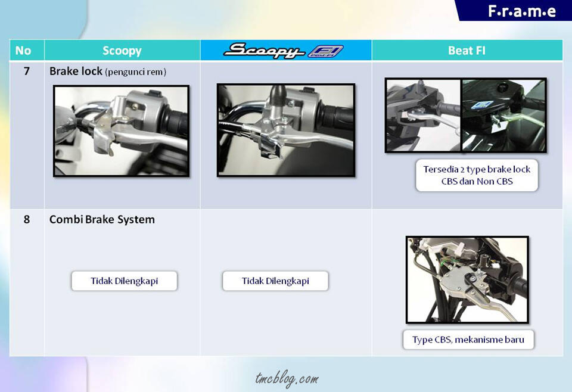Screen dimensions: 572x392
Task: Select the 'Beat FI' column header
Action: [467, 50]
